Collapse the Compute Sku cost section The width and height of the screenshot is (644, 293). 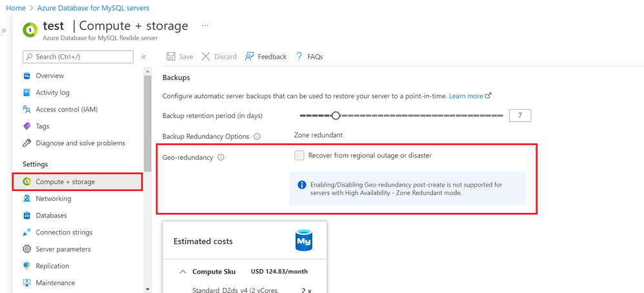183,272
